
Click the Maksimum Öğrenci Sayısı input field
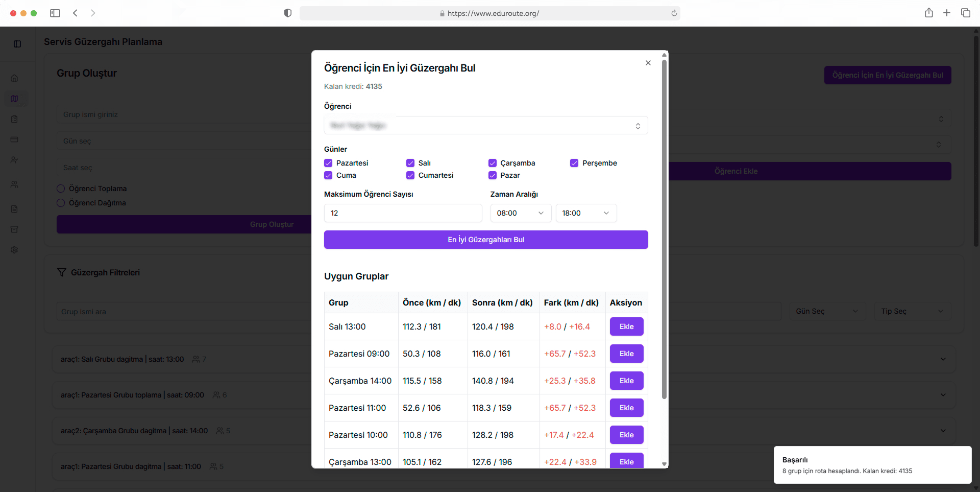point(403,213)
